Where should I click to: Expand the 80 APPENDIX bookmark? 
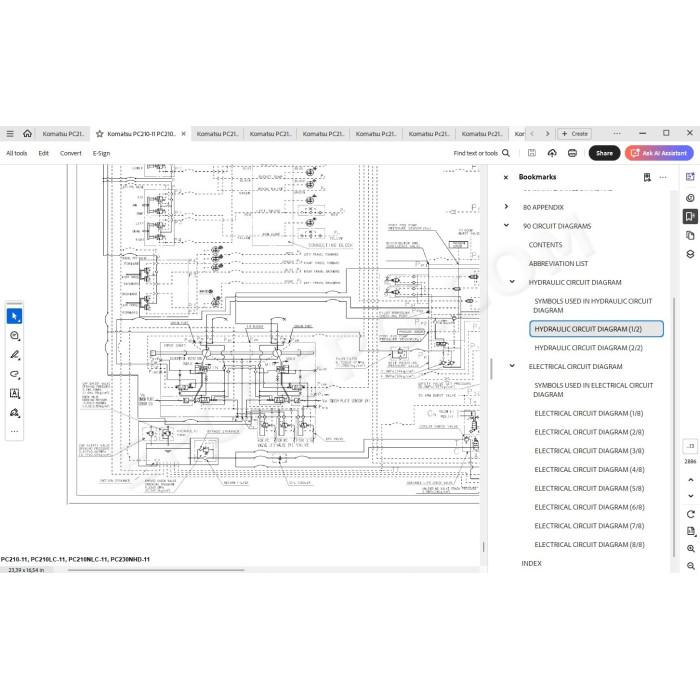pos(506,206)
